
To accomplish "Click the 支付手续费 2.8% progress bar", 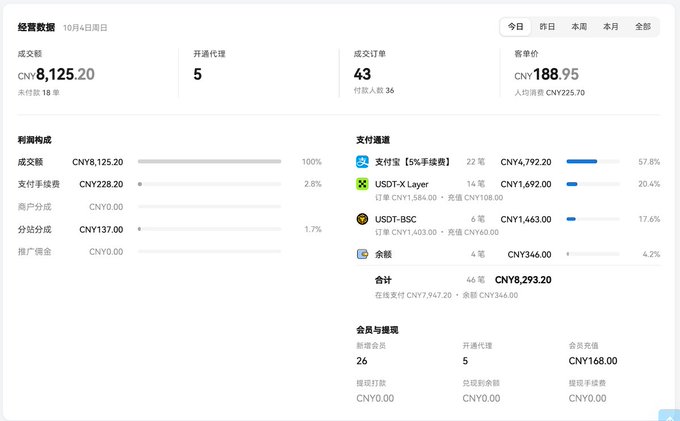I will pos(209,184).
